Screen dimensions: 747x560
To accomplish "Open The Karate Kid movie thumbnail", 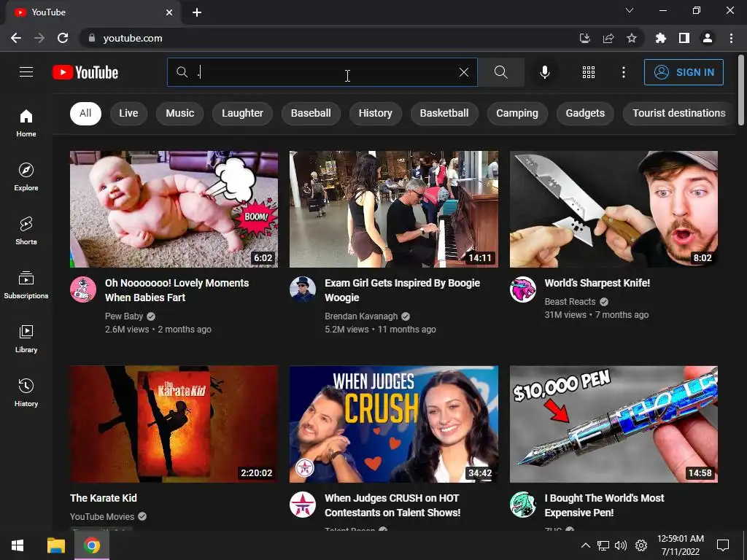I will [x=174, y=424].
